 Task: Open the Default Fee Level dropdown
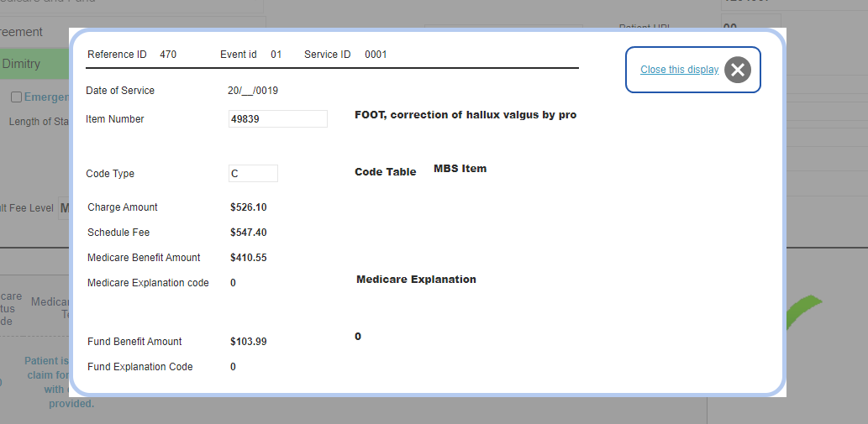point(64,208)
